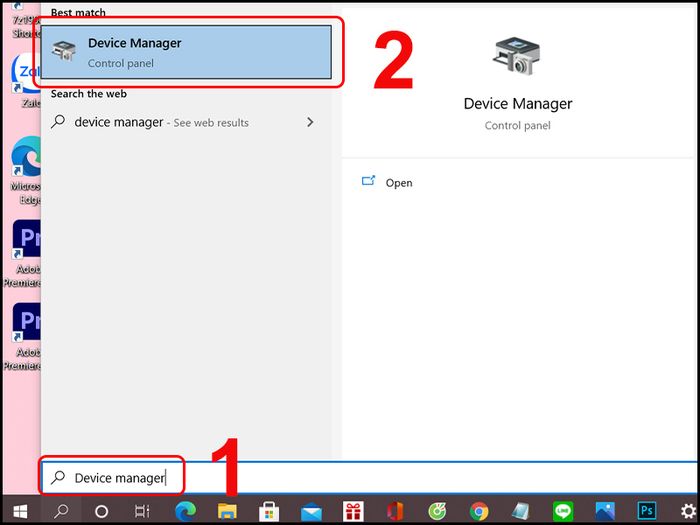Screen dimensions: 700x525
Task: Click the 'Device Manager' title in the preview pane
Action: pyautogui.click(x=518, y=104)
